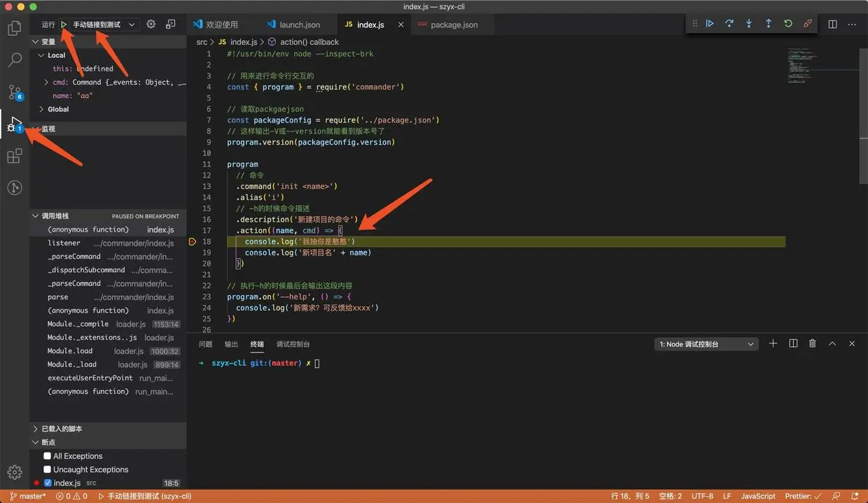Collapse the 调用堆栈 section
This screenshot has height=503, width=868.
(x=108, y=216)
